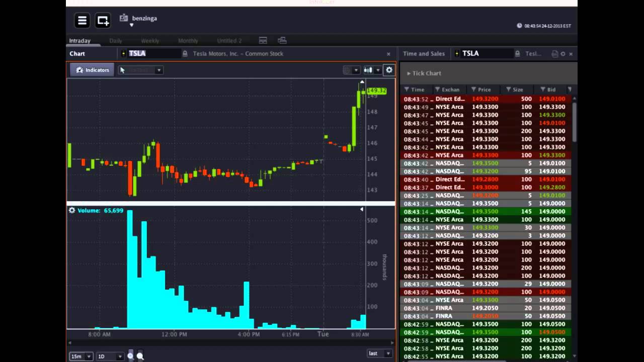
Task: Click the chart scroll right arrow
Action: [392, 342]
